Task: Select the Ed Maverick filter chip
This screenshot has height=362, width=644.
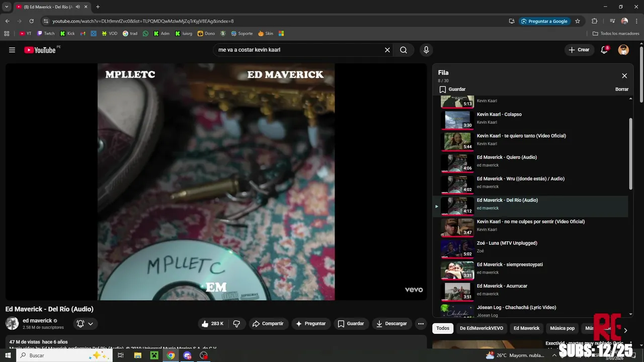Action: [x=526, y=328]
